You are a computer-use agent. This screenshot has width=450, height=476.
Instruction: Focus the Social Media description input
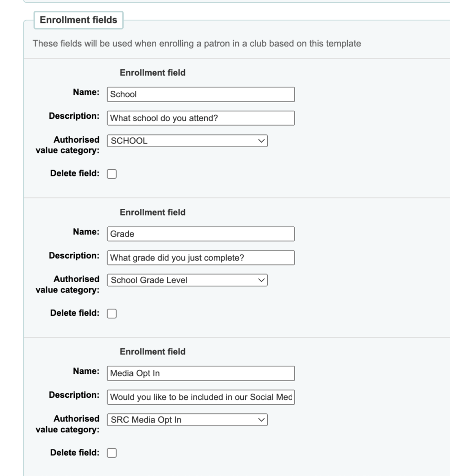coord(201,397)
